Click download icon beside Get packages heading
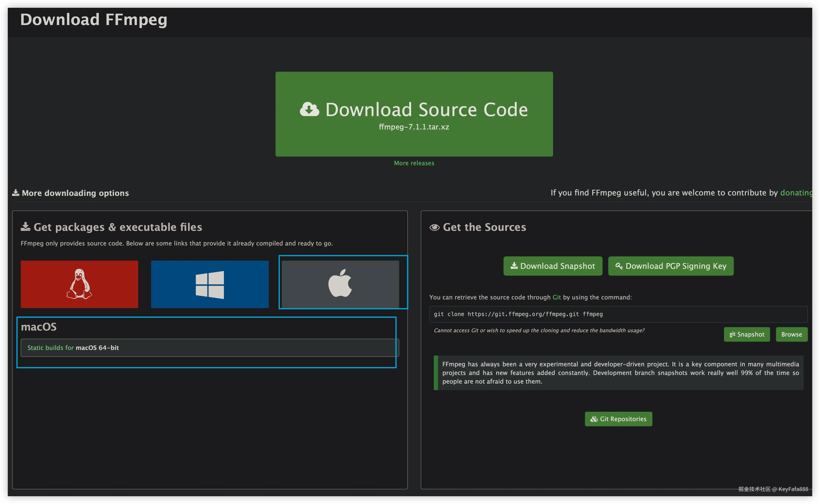This screenshot has width=820, height=504. point(25,227)
